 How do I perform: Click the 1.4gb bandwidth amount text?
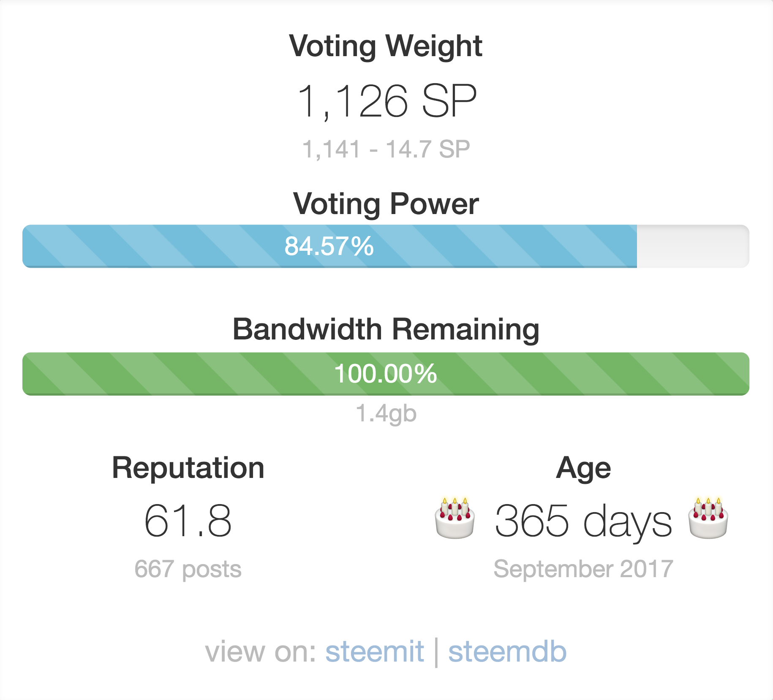coord(386,413)
